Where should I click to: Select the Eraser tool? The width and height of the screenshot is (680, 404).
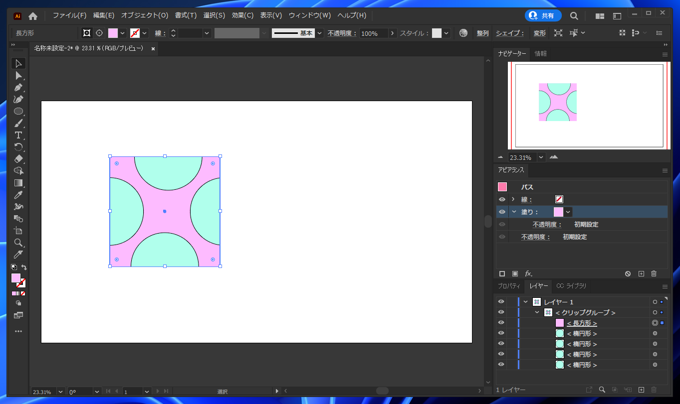[x=18, y=159]
